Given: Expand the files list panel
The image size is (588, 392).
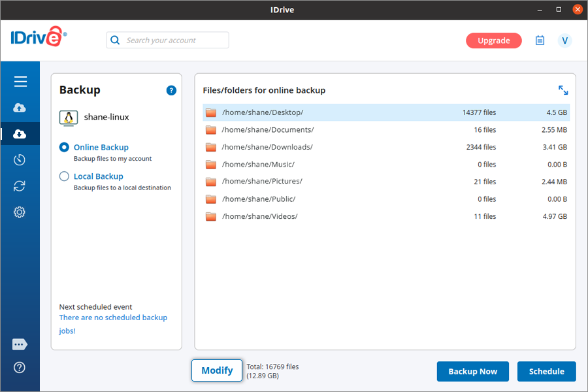Looking at the screenshot, I should click(x=563, y=91).
